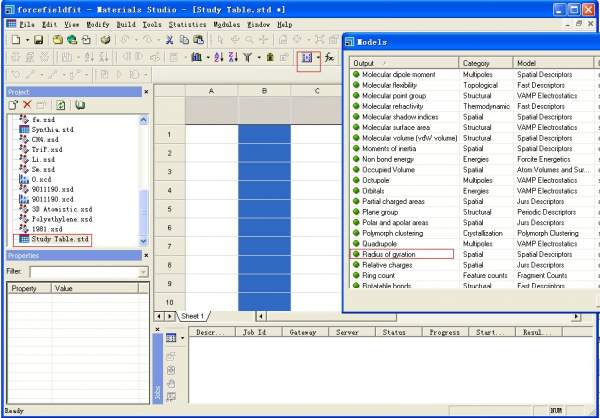The width and height of the screenshot is (600, 418).
Task: Open the dropdown arrow beside New document
Action: [x=27, y=40]
